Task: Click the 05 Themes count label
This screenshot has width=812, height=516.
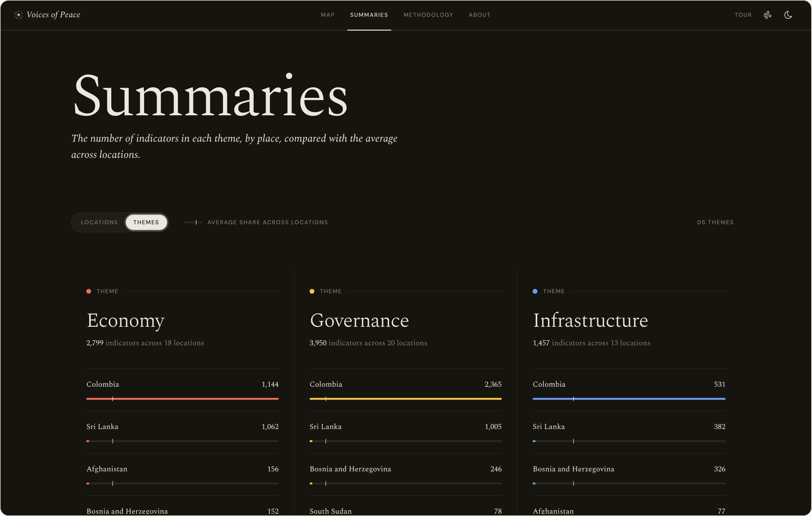Action: pyautogui.click(x=715, y=222)
